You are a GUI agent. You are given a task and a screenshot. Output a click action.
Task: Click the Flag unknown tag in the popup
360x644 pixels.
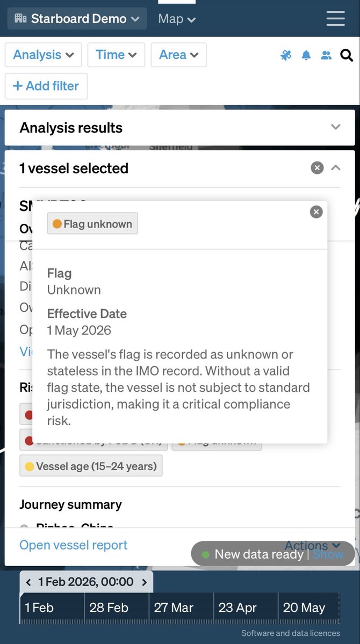(92, 224)
